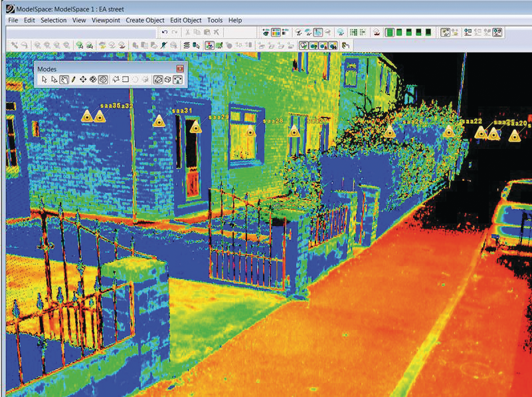Pick the rectangle fence tool in Modes
532x397 pixels.
coord(125,80)
